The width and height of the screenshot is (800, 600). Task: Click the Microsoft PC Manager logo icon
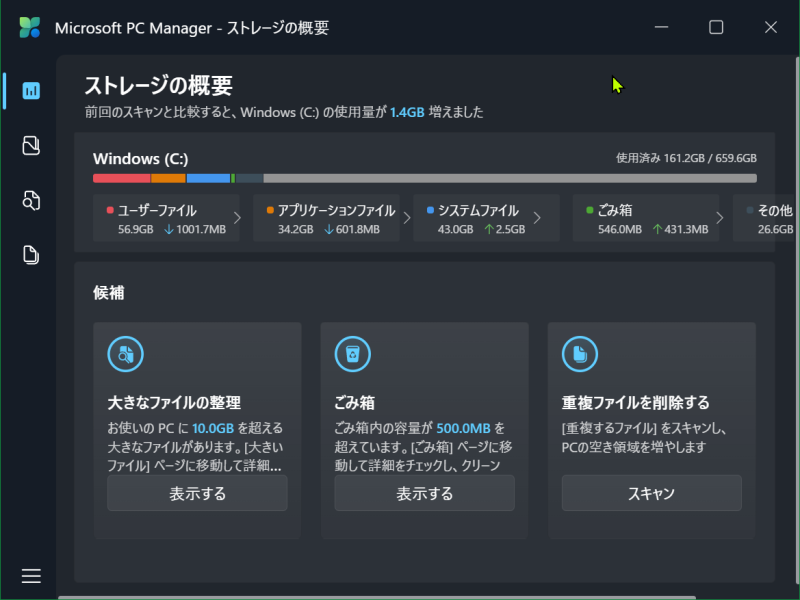click(x=30, y=27)
